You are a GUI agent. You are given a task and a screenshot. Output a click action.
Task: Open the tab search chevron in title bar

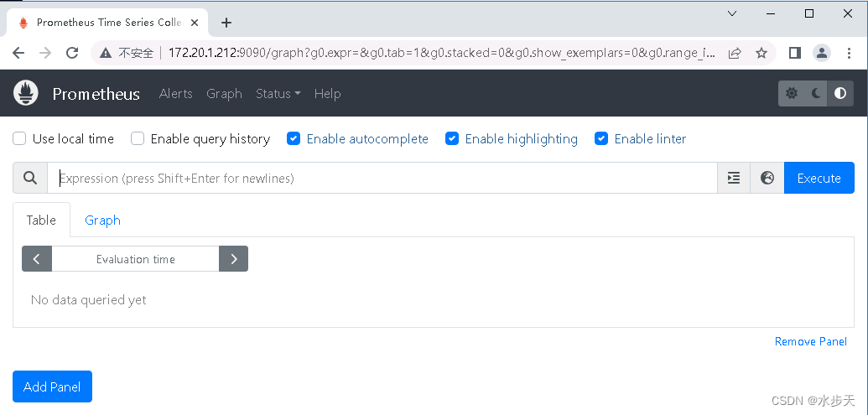click(x=732, y=13)
